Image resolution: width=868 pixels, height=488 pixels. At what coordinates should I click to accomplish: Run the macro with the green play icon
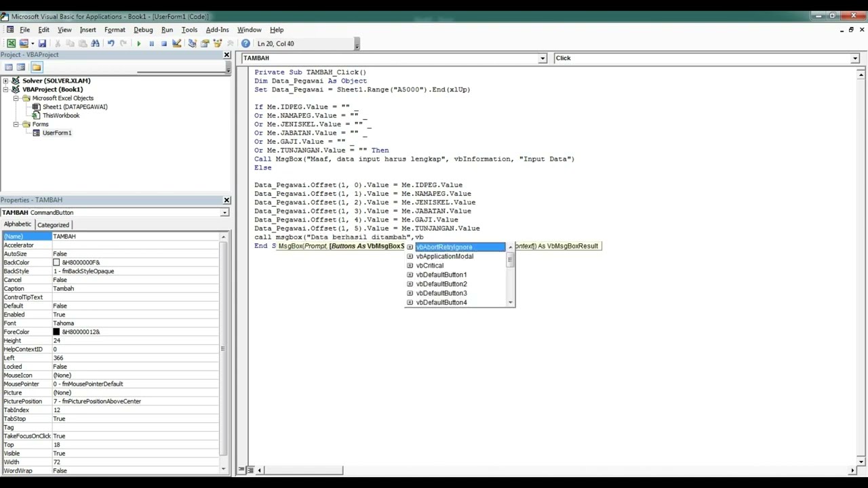(x=139, y=43)
